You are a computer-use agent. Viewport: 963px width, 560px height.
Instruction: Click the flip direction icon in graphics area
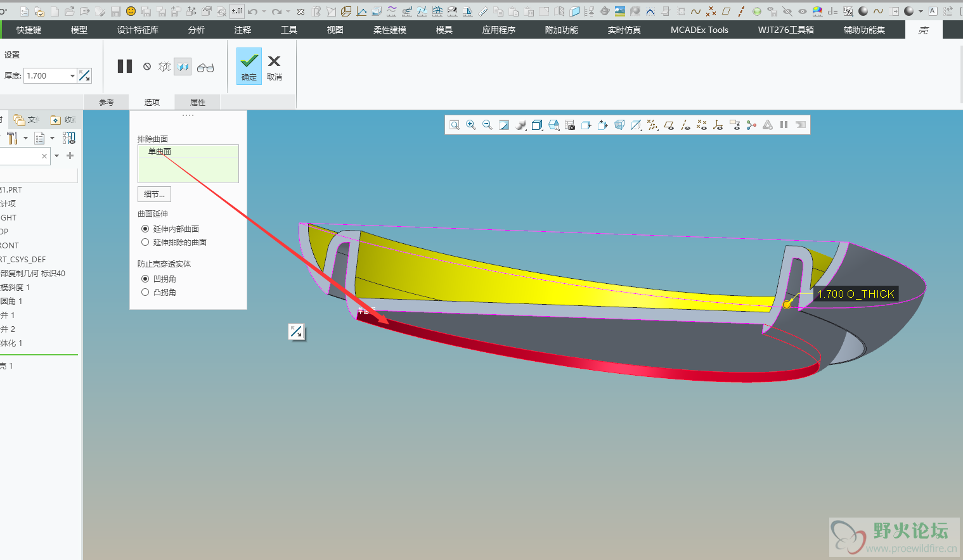coord(296,331)
